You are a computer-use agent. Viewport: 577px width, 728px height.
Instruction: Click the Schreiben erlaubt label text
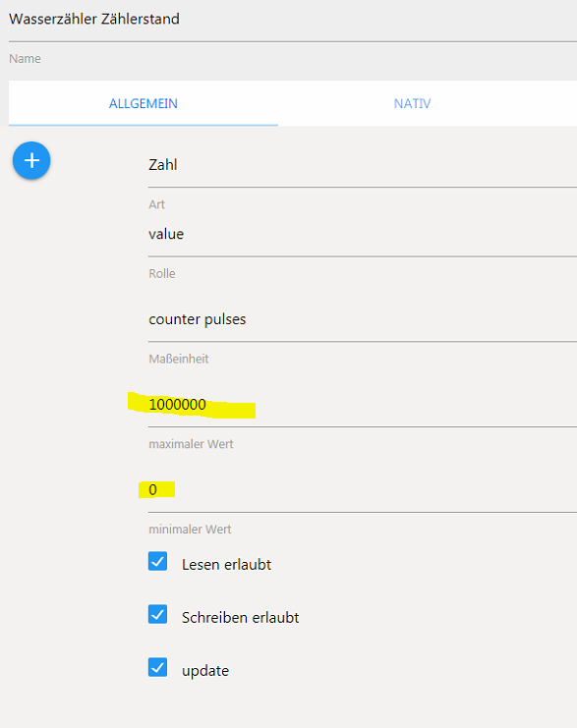(x=240, y=618)
